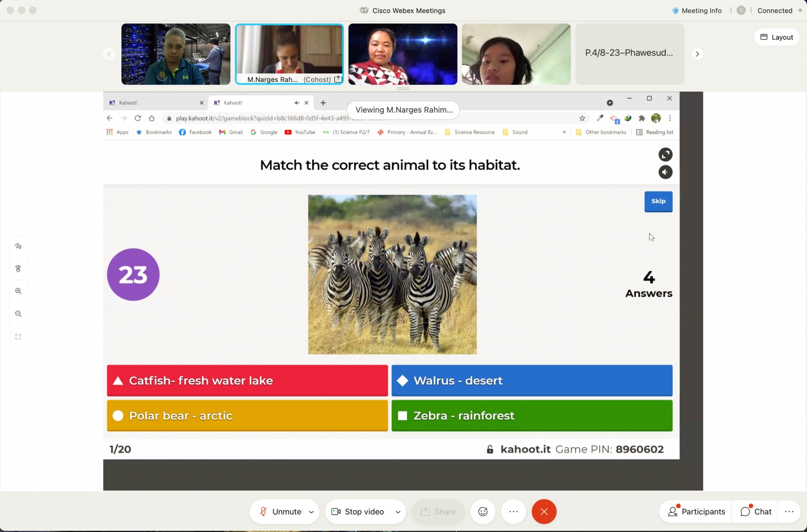807x532 pixels.
Task: Select P.4/8-23-Phawesud... participant tile
Action: pos(629,54)
